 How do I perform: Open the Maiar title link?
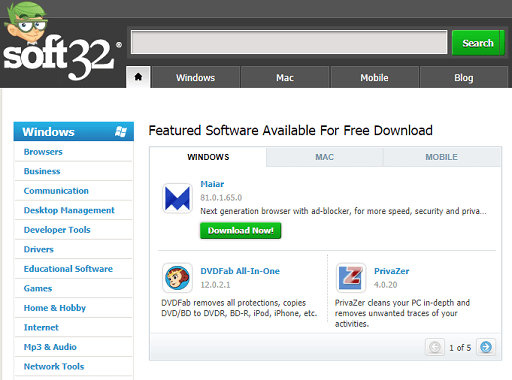click(x=212, y=184)
